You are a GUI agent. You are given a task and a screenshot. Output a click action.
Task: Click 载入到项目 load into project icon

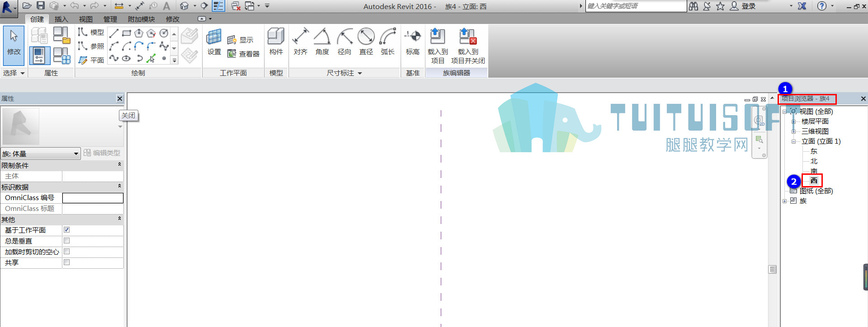438,46
